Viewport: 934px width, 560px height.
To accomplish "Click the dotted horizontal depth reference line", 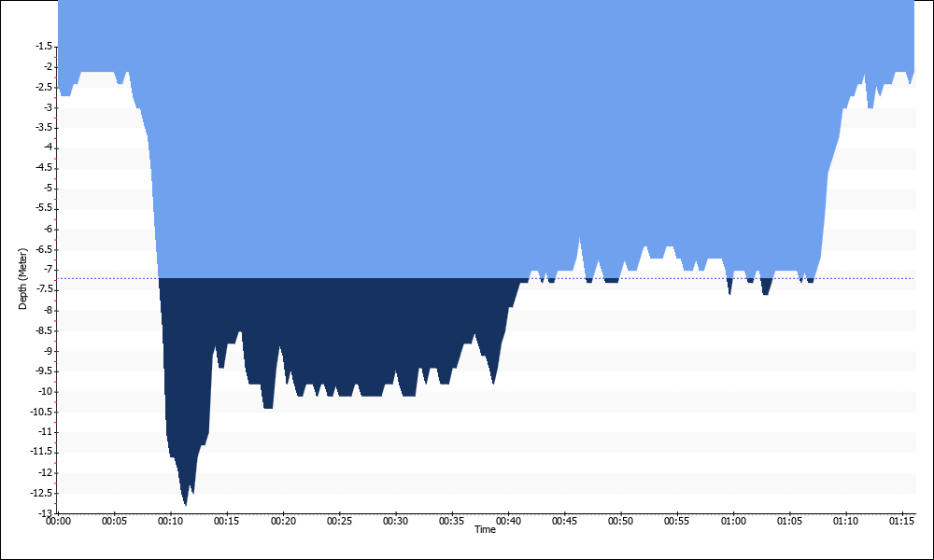I will coord(487,278).
